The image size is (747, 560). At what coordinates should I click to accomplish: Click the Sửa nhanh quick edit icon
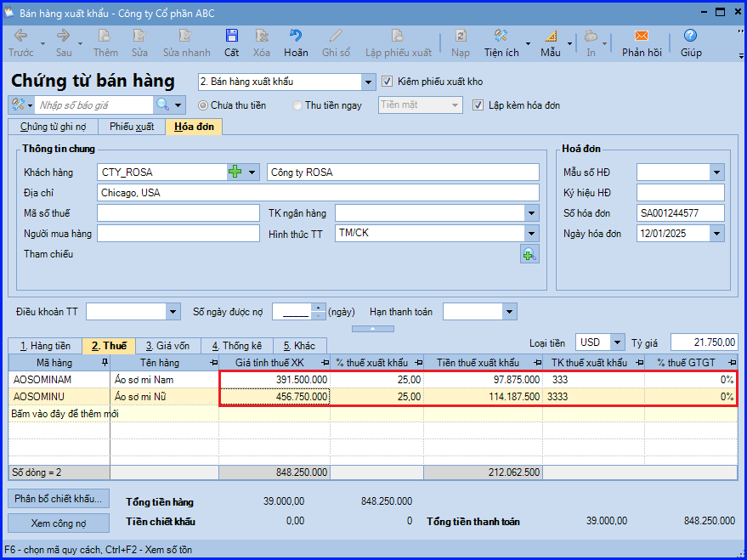[x=186, y=42]
